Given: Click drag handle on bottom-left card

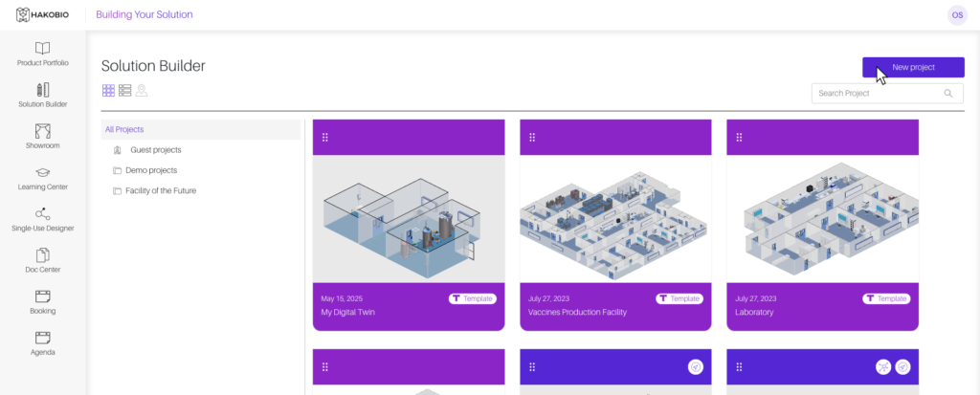Looking at the screenshot, I should [325, 367].
